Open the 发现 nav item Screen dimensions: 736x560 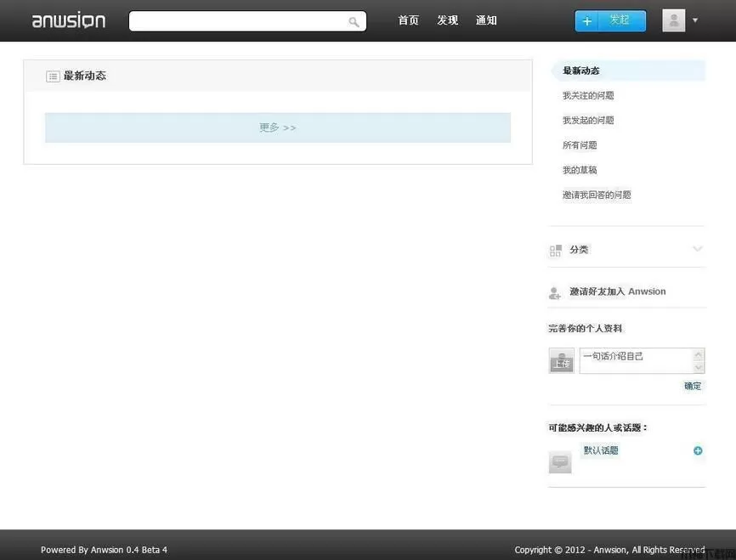pyautogui.click(x=447, y=20)
